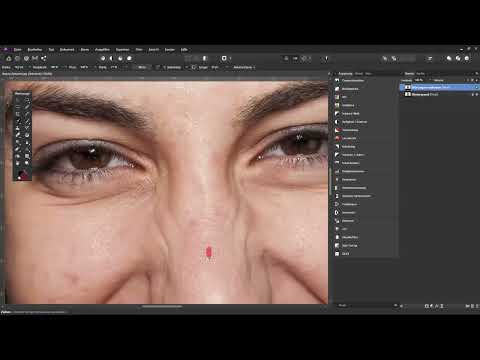Select the Hintergrund (Pixel) layer
The image size is (480, 360).
coord(439,95)
